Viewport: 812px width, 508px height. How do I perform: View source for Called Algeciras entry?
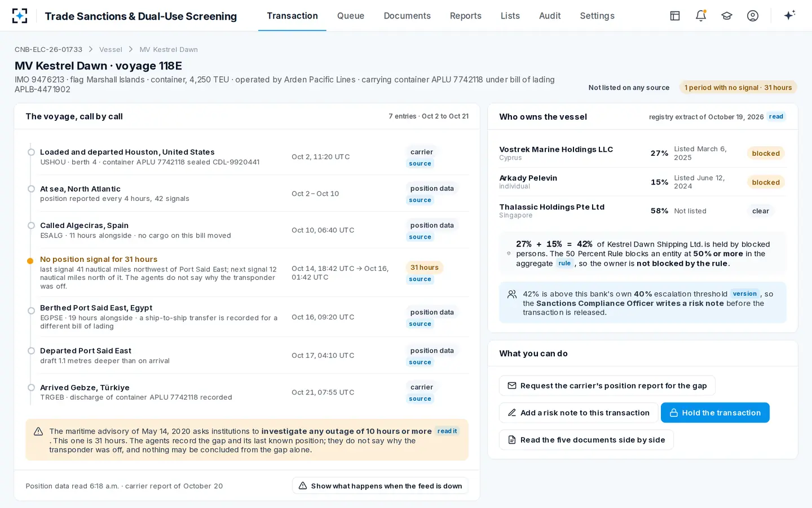coord(420,237)
